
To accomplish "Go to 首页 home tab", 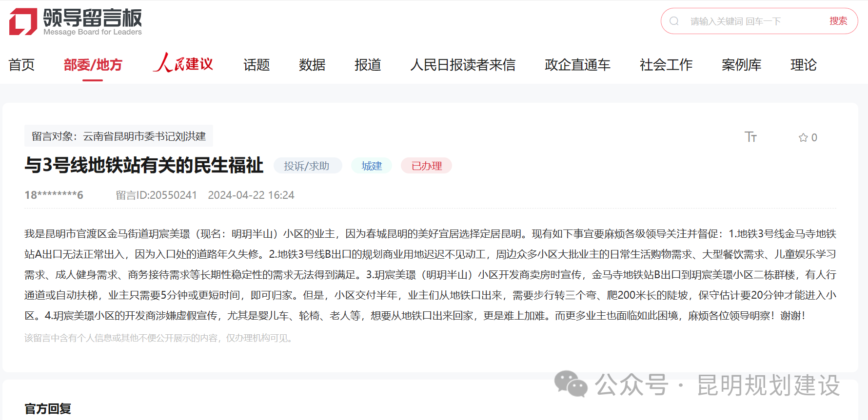I will tap(21, 65).
